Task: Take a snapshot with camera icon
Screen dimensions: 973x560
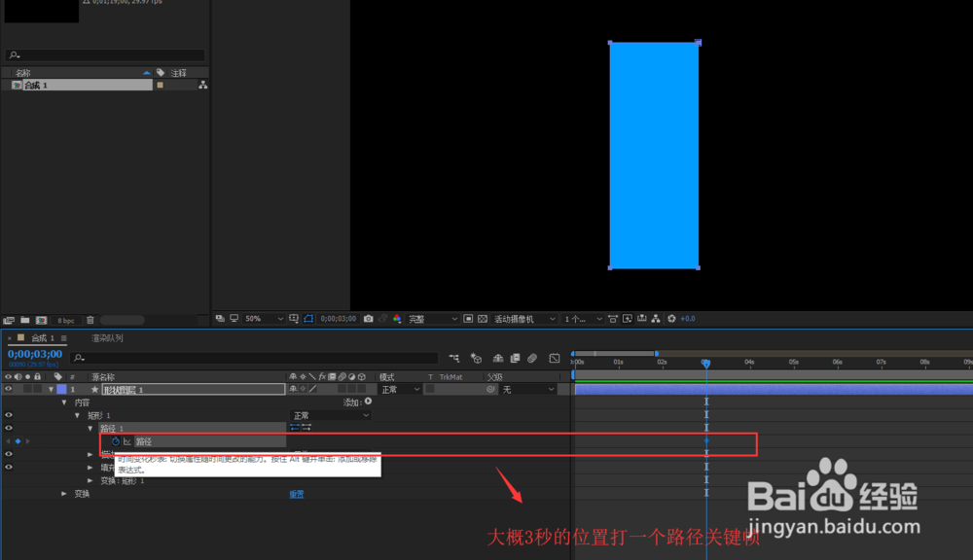Action: tap(369, 318)
